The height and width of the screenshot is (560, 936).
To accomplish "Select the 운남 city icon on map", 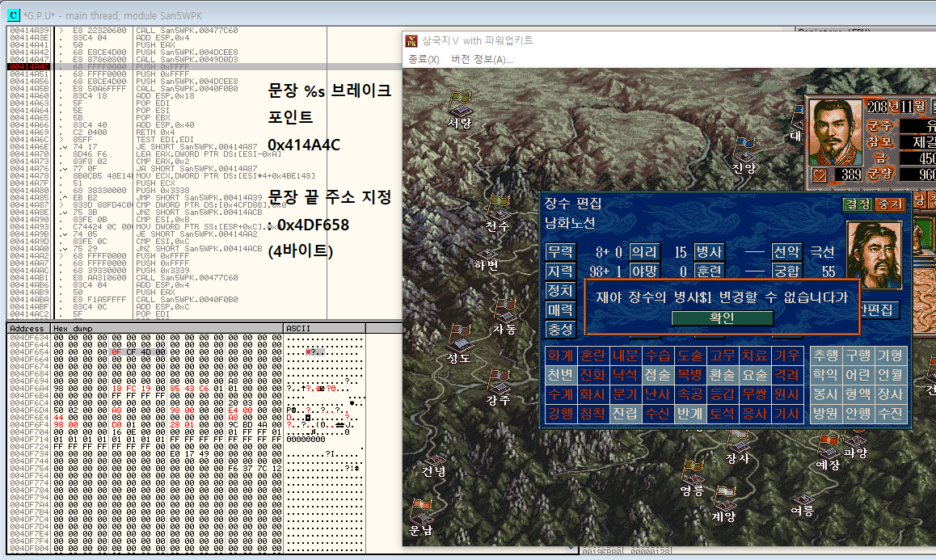I will click(421, 511).
